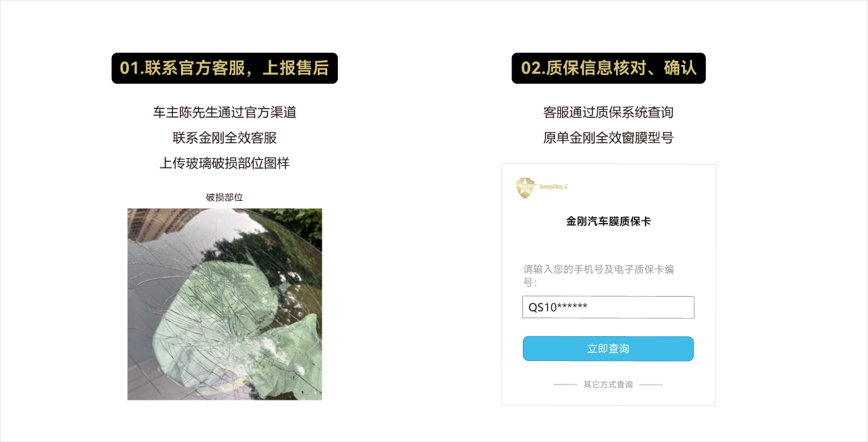The width and height of the screenshot is (868, 442).
Task: Click the 请输入您的手机号及电子质保卡编号 prompt label
Action: point(599,276)
